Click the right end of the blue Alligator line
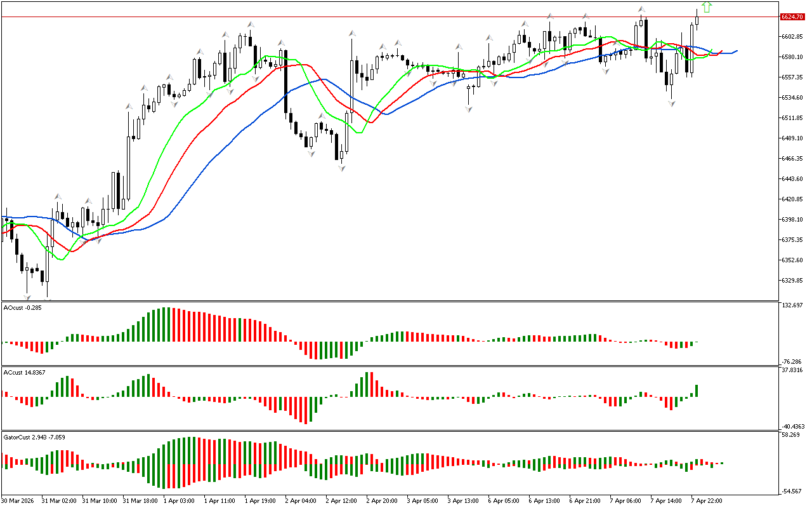812x508 pixels. 737,51
